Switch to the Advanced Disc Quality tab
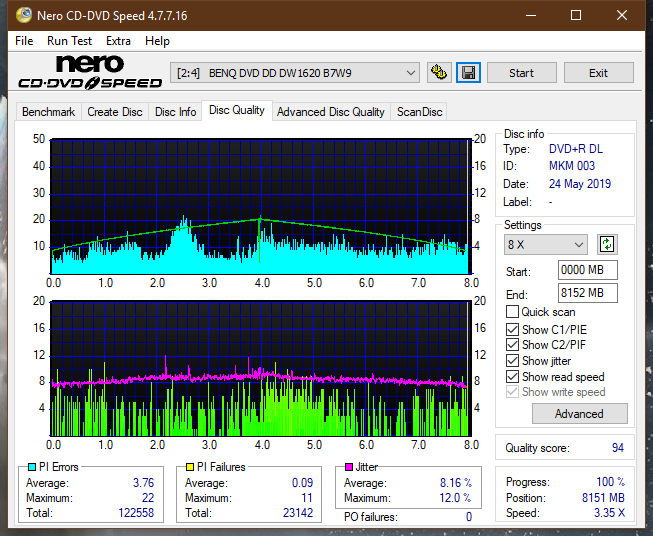 click(331, 112)
